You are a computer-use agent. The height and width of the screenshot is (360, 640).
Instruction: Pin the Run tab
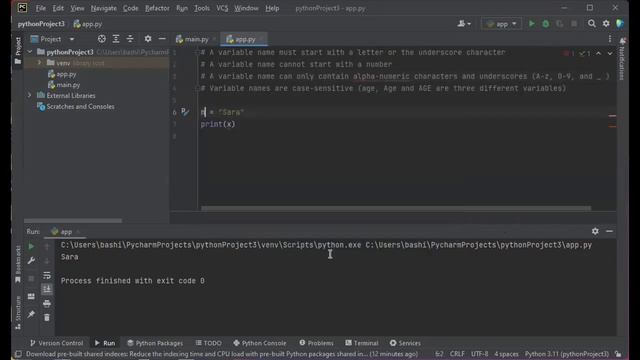coord(31,314)
